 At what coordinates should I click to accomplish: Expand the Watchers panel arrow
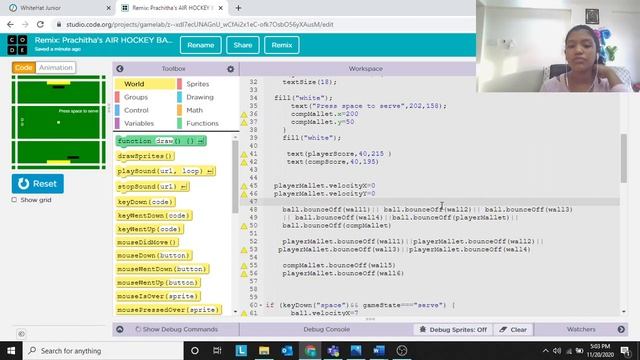coord(621,329)
